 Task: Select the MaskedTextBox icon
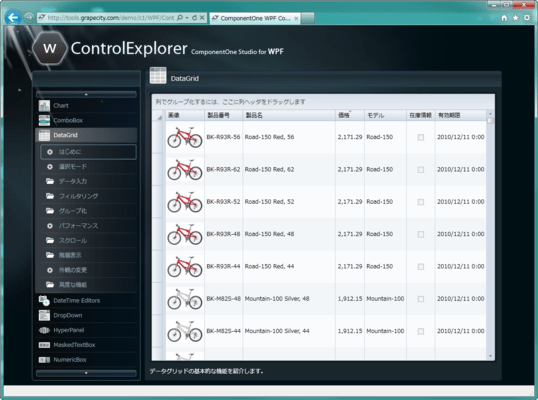point(44,345)
